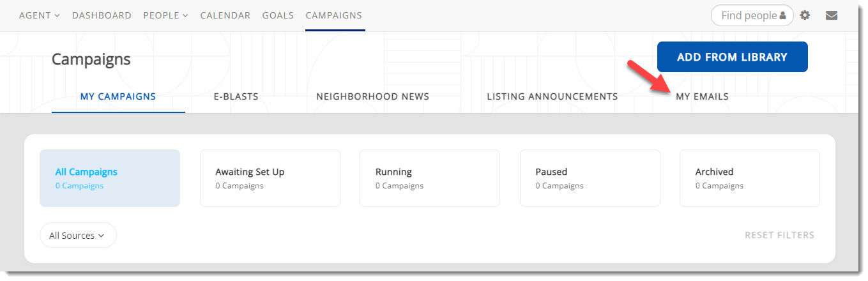Open CALENDAR from the navigation bar
868x281 pixels.
tap(225, 15)
